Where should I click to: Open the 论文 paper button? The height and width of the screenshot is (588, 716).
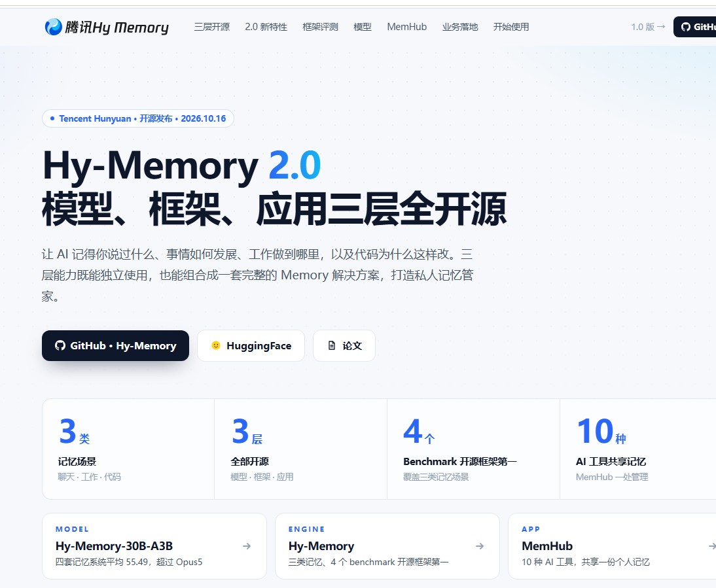[x=344, y=346]
